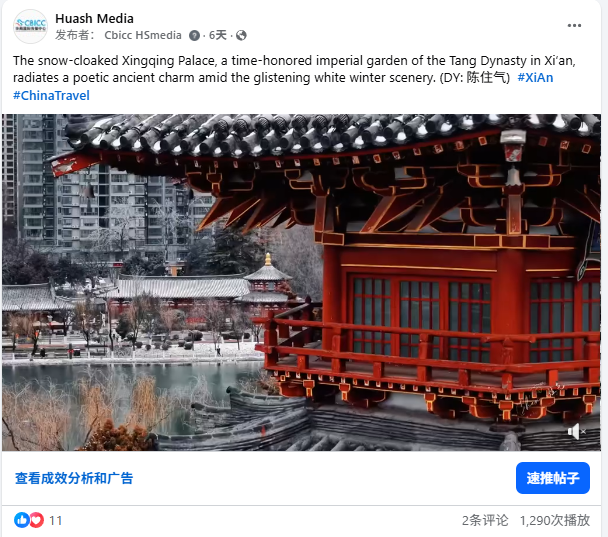Image resolution: width=608 pixels, height=537 pixels.
Task: Open the three-dot post options menu
Action: 574,26
